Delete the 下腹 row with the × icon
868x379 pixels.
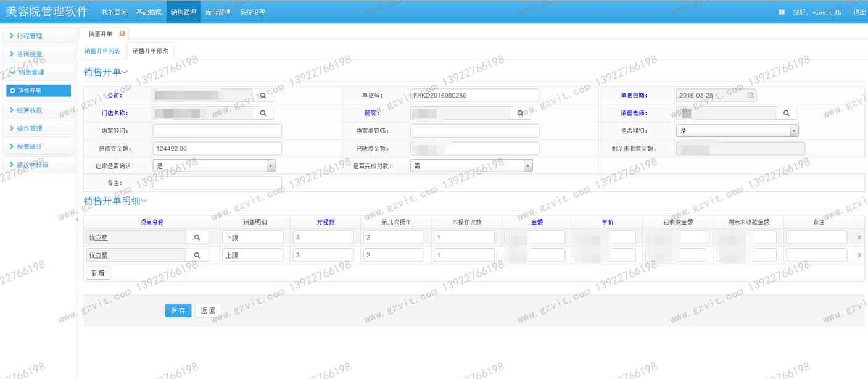859,238
